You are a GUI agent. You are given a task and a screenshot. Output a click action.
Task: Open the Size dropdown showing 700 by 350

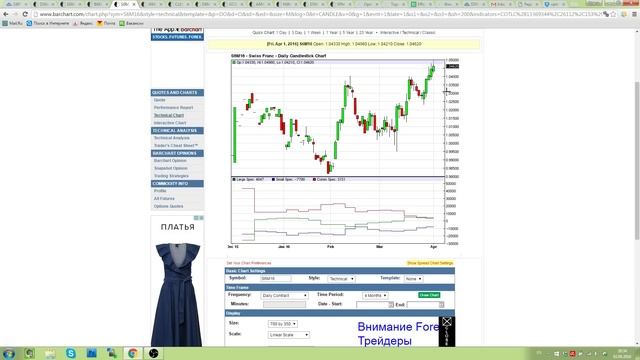pyautogui.click(x=282, y=324)
